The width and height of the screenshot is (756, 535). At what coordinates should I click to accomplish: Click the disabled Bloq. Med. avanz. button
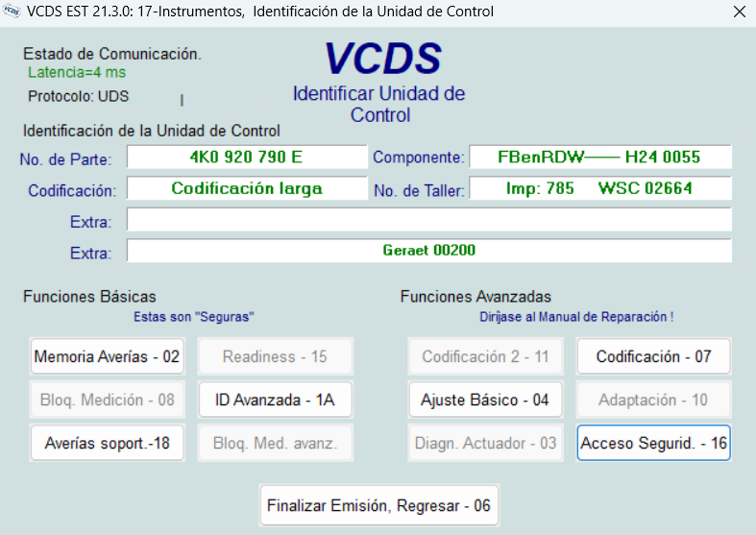point(276,443)
